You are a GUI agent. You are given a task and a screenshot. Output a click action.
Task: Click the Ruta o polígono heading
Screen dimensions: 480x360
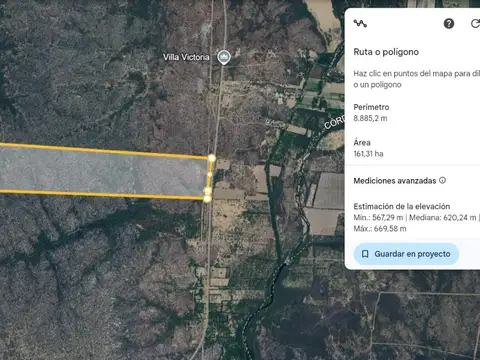pos(386,52)
